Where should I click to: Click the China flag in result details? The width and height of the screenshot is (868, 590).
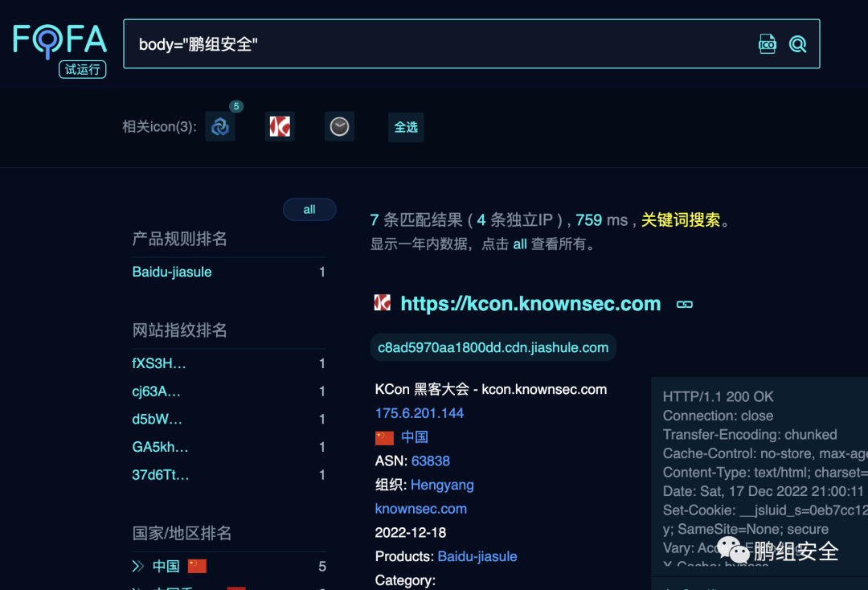tap(384, 438)
